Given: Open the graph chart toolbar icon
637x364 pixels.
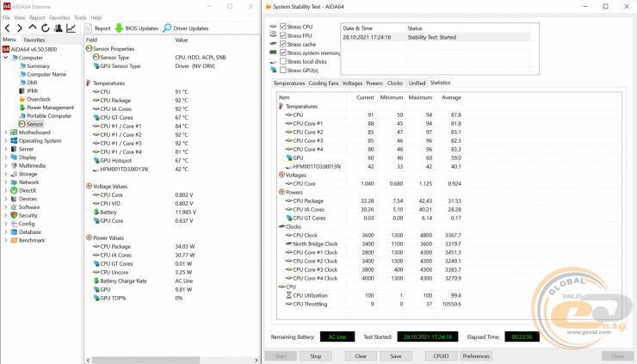Looking at the screenshot, I should [x=71, y=28].
